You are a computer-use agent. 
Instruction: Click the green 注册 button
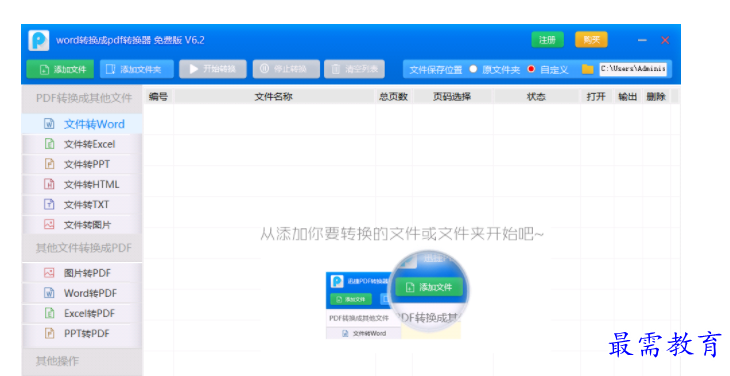point(548,40)
